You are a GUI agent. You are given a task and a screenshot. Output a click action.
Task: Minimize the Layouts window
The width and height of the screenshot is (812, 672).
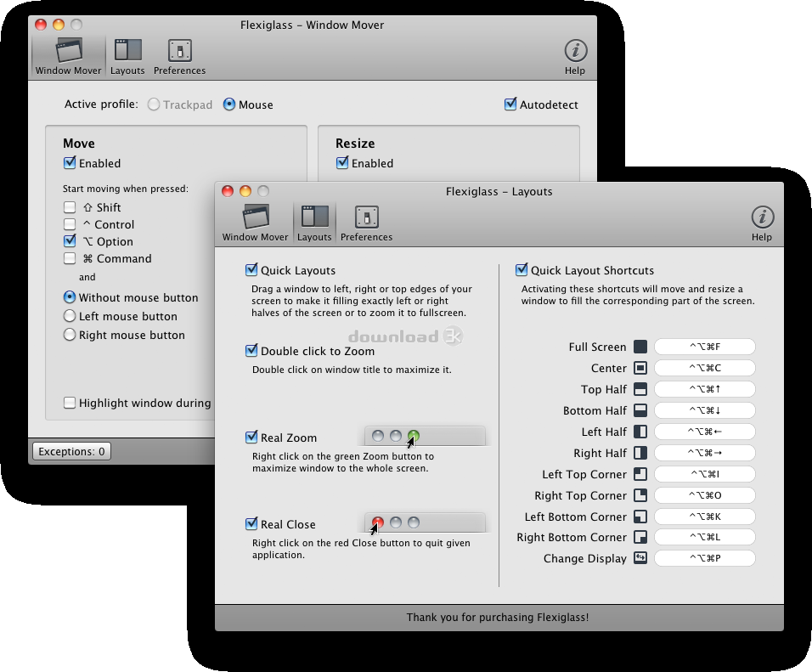245,191
